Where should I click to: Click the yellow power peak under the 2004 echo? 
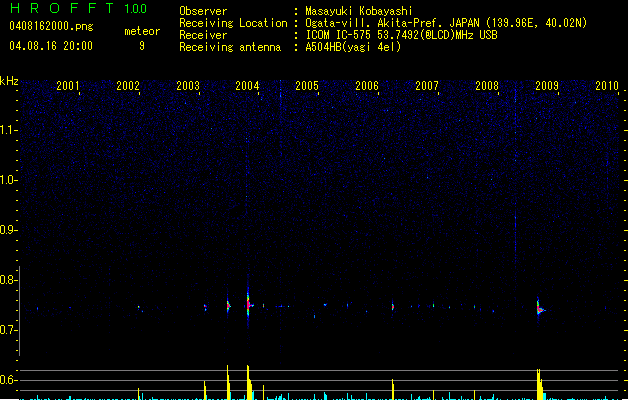click(249, 382)
